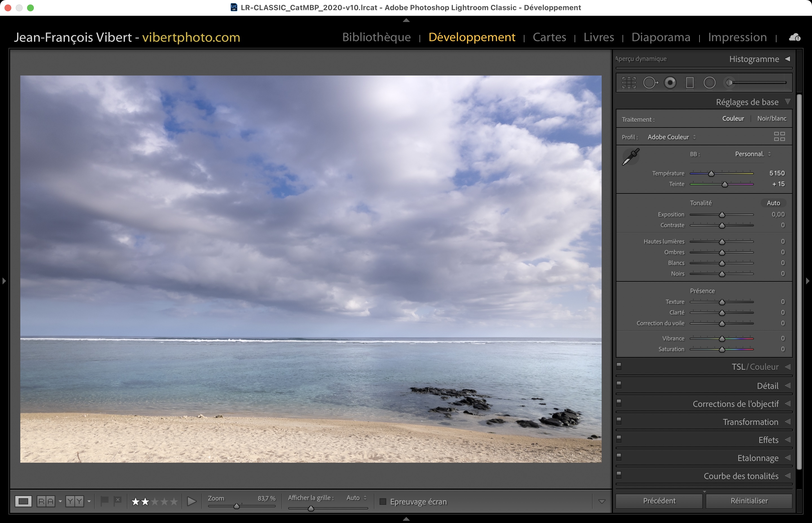Select the Spot Removal tool

650,83
